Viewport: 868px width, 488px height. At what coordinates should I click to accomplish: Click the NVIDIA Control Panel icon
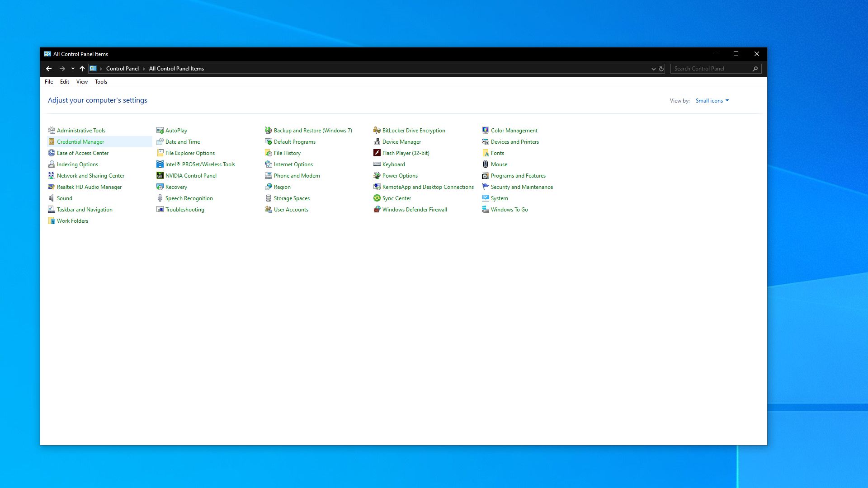[160, 175]
